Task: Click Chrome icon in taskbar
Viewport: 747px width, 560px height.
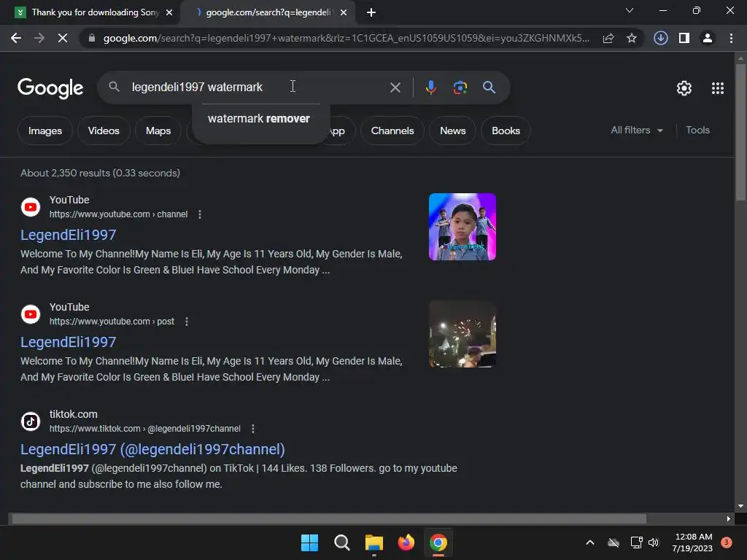Action: 438,542
